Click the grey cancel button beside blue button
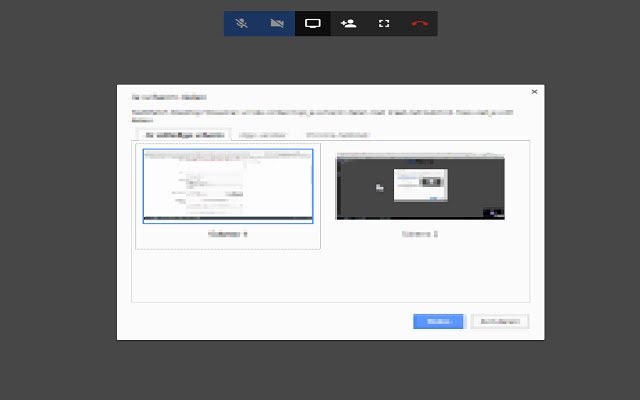 click(500, 322)
